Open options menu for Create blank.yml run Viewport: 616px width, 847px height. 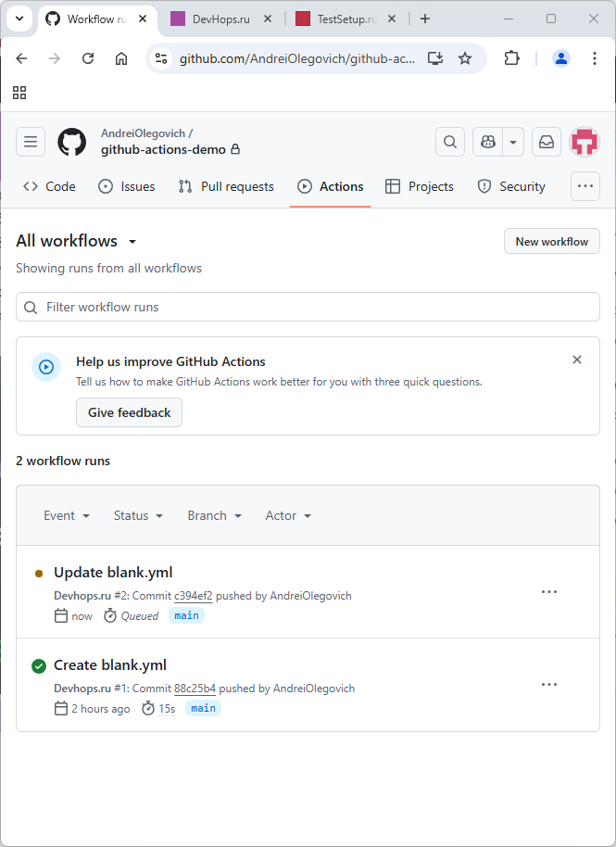(x=549, y=685)
